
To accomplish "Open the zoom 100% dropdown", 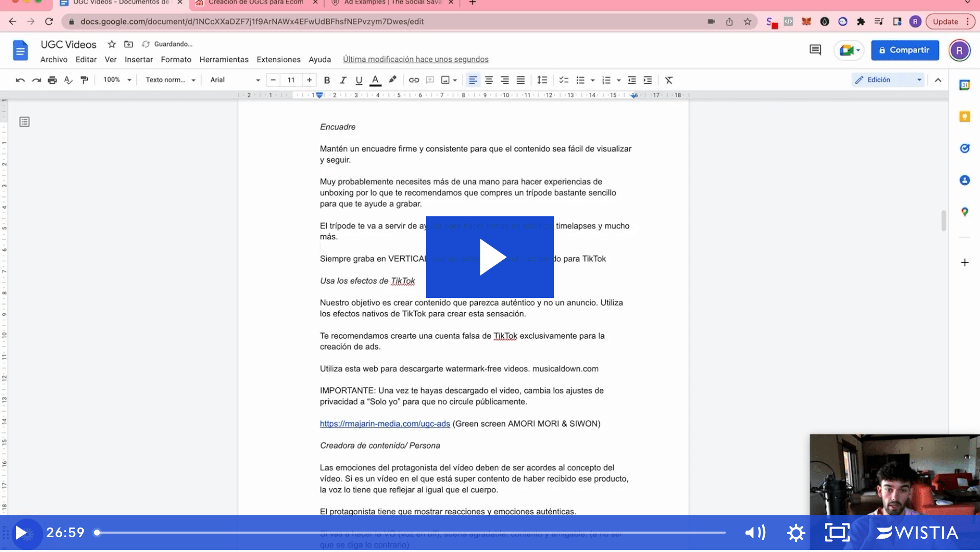I will click(117, 80).
